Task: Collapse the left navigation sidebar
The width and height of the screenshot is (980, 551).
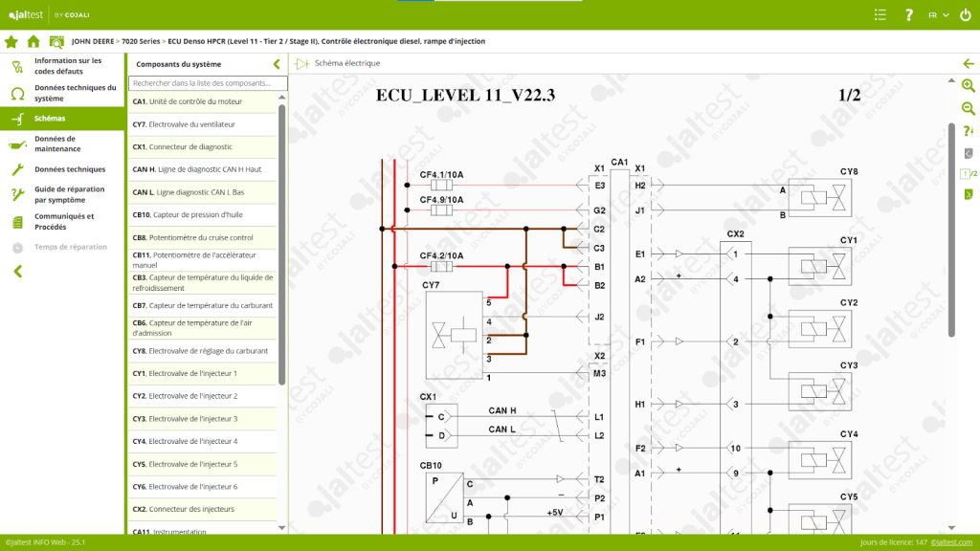Action: tap(17, 272)
